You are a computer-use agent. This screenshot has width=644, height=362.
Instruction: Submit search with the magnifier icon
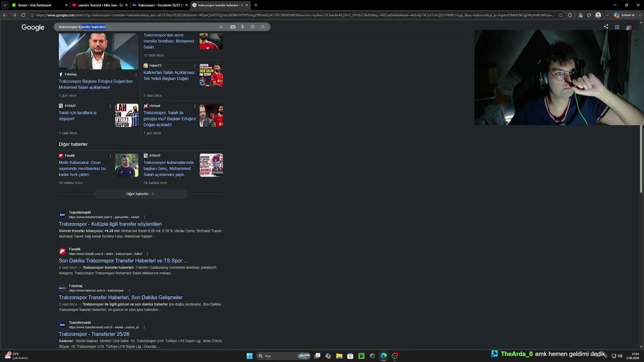tap(263, 27)
